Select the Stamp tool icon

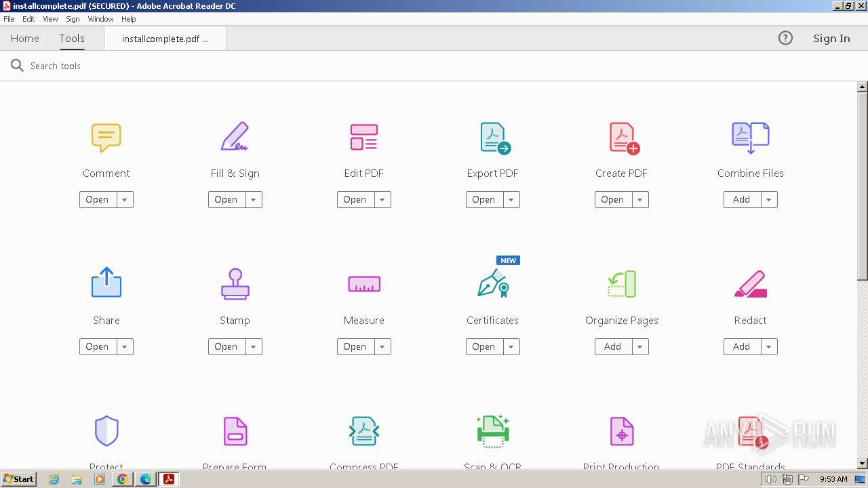pos(235,283)
